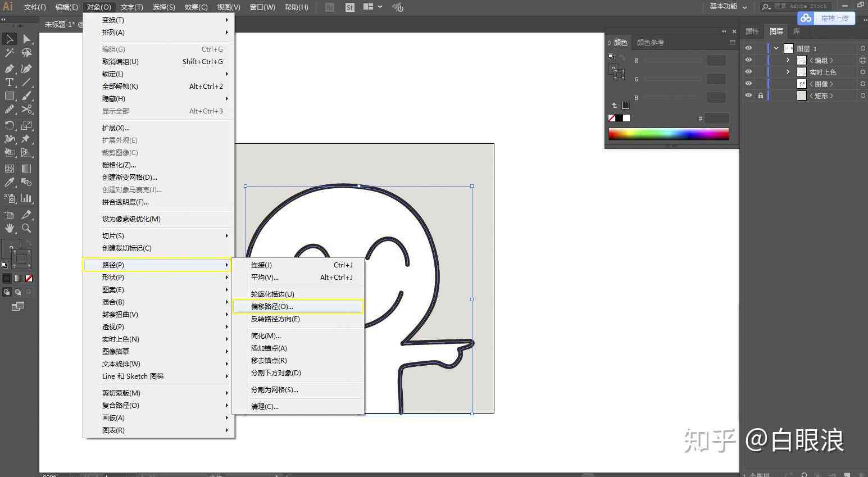Viewport: 868px width, 477px height.
Task: Open the arrange documents dropdown in top bar
Action: point(372,7)
